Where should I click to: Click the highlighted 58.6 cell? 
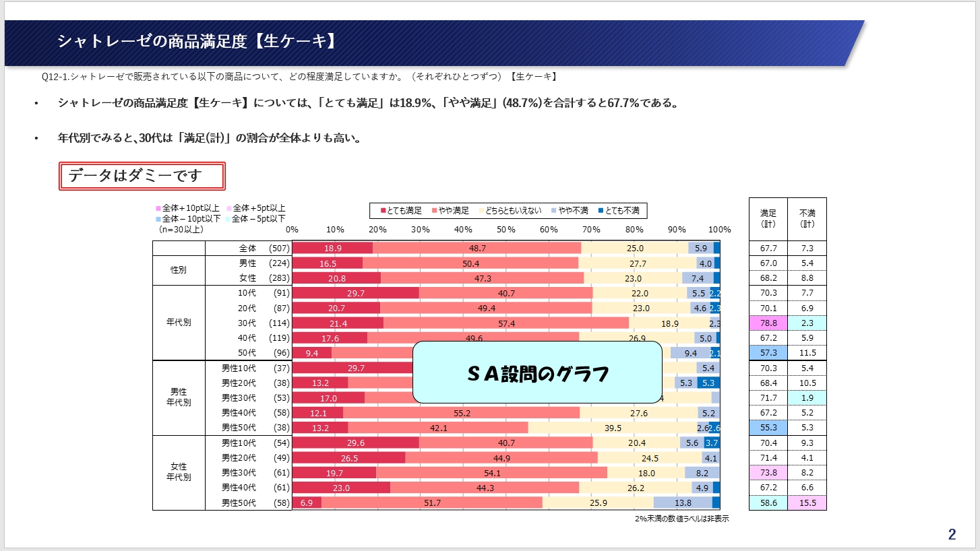coord(768,502)
